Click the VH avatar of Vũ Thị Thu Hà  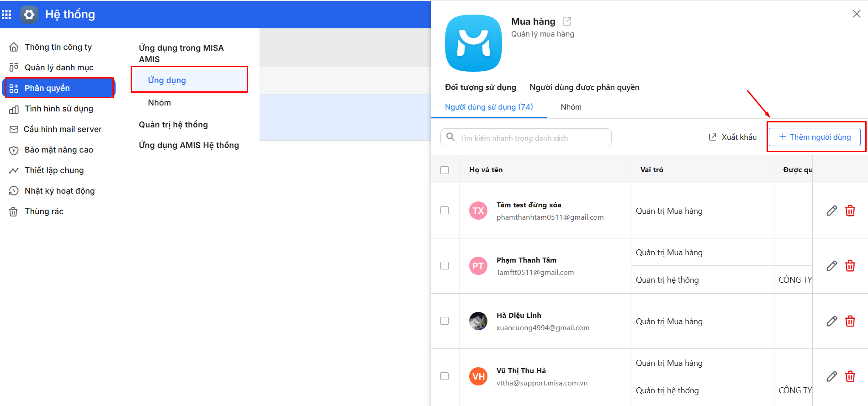coord(478,376)
